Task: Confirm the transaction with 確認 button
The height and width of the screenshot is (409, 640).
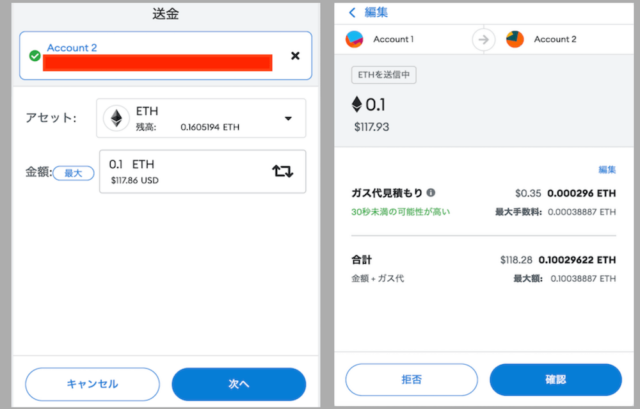Action: (556, 380)
